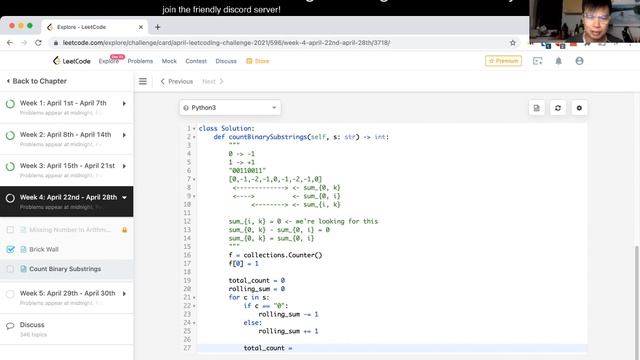The image size is (640, 360).
Task: Click Week 3 progress circle
Action: click(10, 167)
